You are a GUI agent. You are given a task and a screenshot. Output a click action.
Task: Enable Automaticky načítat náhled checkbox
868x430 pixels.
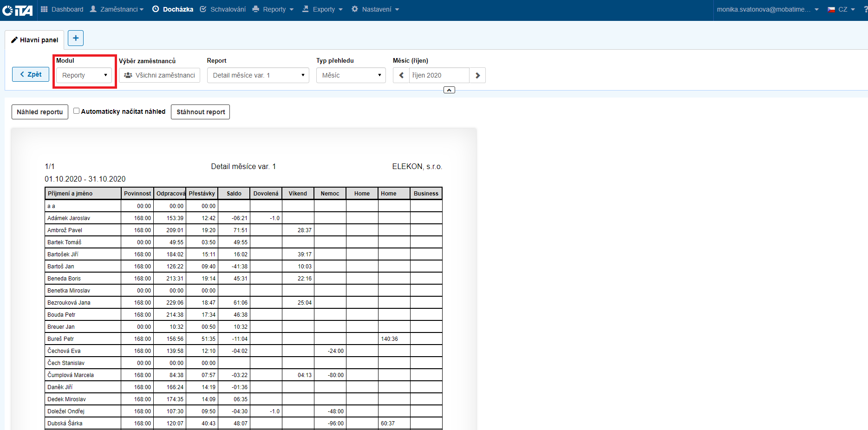(77, 111)
